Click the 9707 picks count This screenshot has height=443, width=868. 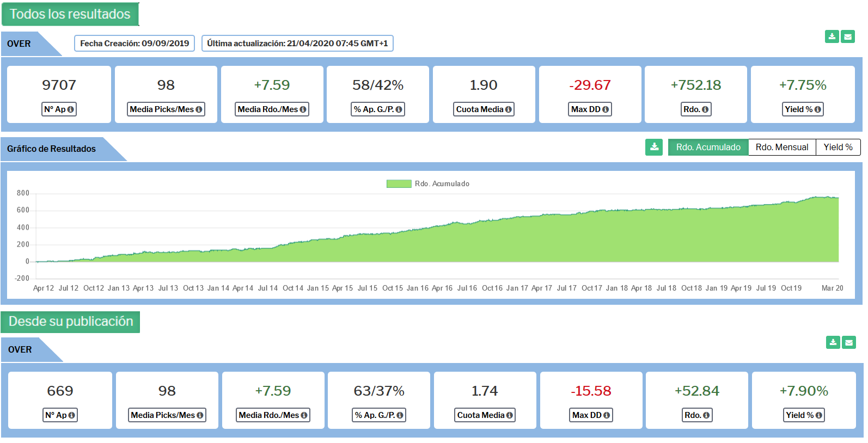(59, 85)
